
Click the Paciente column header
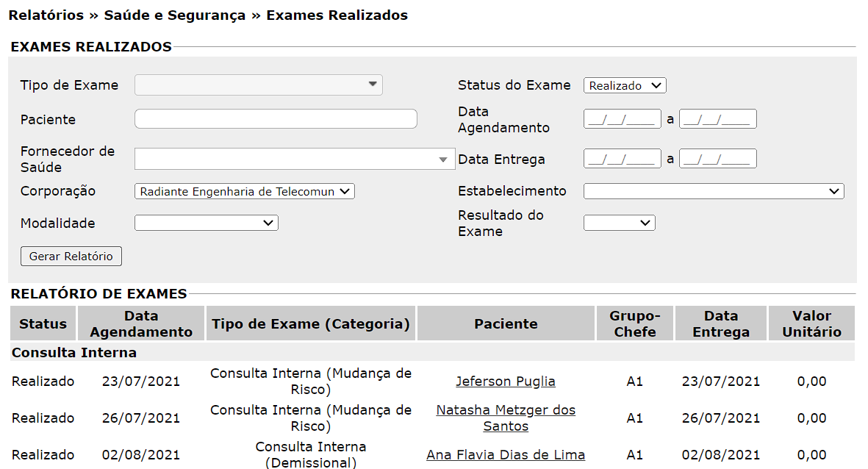[x=506, y=323]
